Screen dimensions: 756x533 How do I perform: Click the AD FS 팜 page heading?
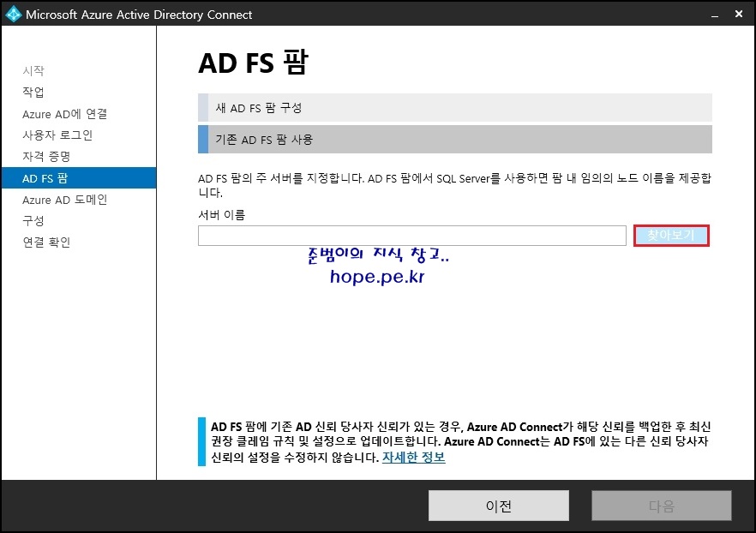coord(253,63)
